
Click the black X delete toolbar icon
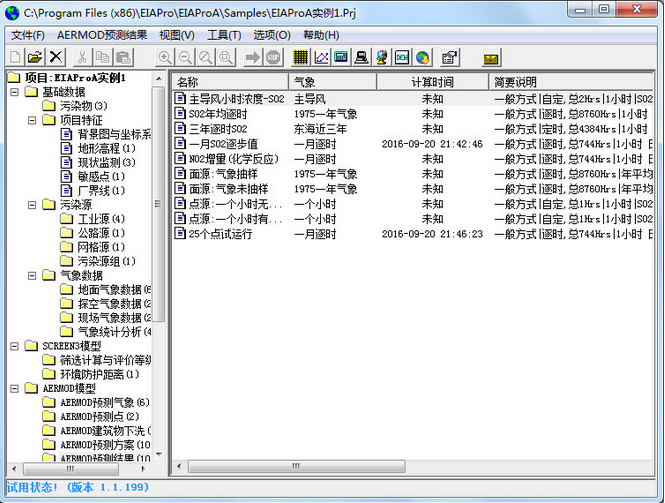[56, 57]
